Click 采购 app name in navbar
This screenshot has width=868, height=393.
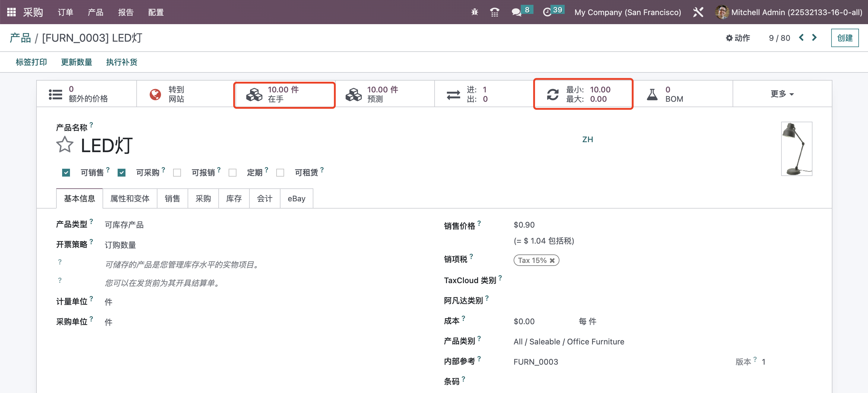[x=33, y=12]
